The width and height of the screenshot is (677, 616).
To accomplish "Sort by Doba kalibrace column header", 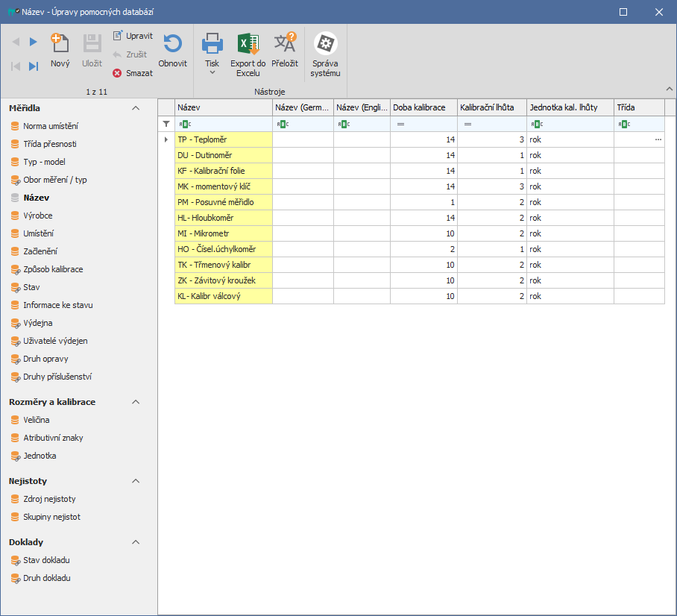I will point(423,107).
